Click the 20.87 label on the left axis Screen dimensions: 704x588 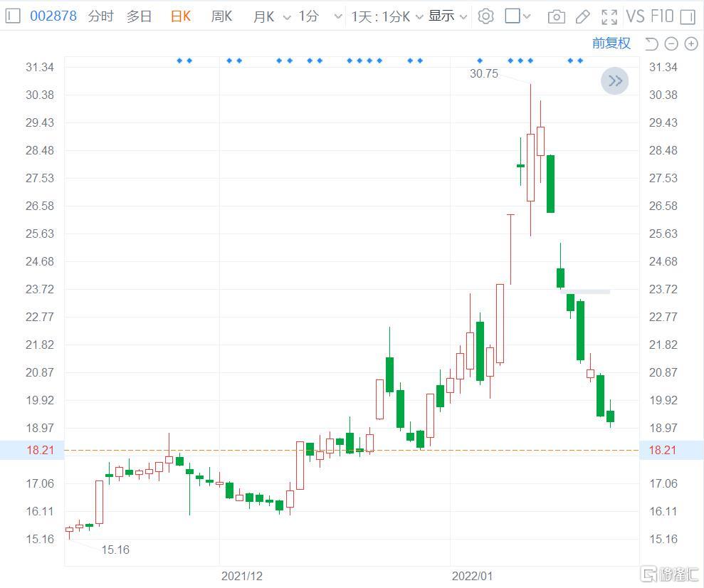coord(40,372)
